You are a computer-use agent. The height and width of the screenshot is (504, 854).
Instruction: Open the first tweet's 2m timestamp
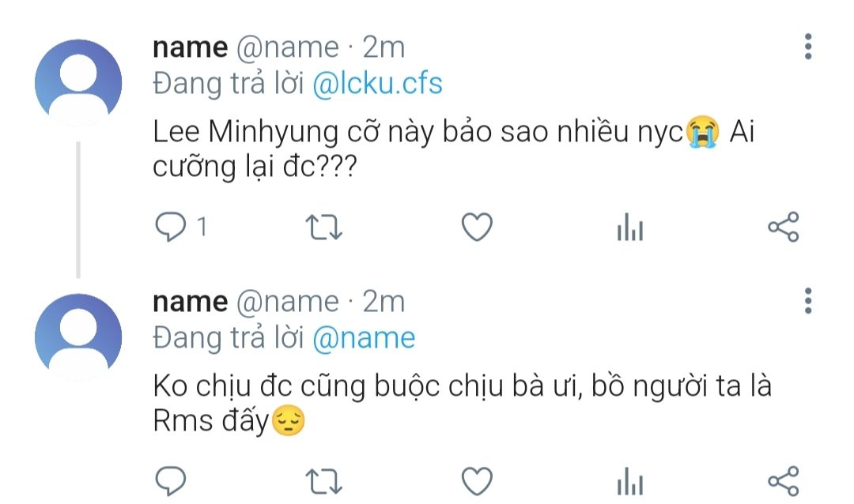pos(384,47)
